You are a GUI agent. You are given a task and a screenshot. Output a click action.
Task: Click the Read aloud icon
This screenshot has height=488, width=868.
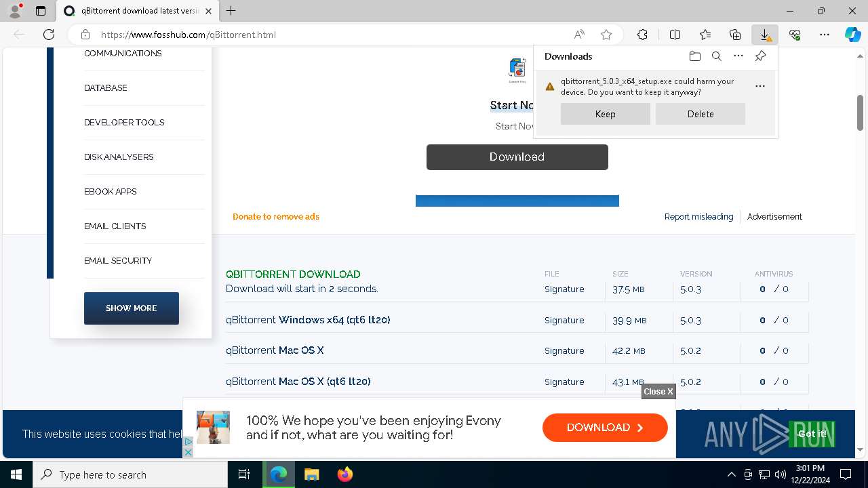(579, 35)
